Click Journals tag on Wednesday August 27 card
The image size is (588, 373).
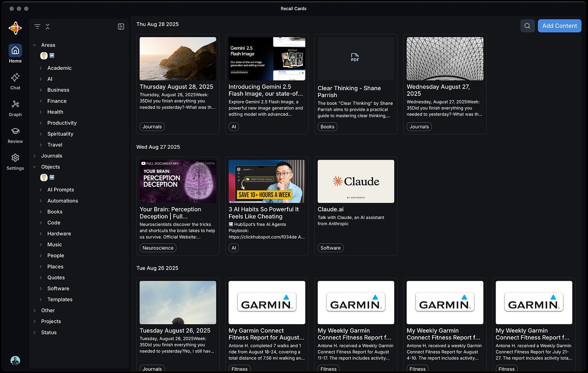pos(419,126)
